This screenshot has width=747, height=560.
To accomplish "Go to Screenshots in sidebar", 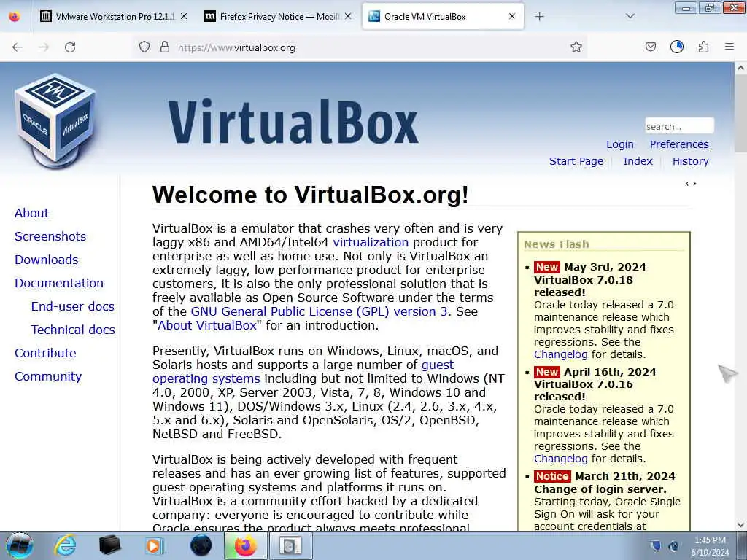I will 50,236.
